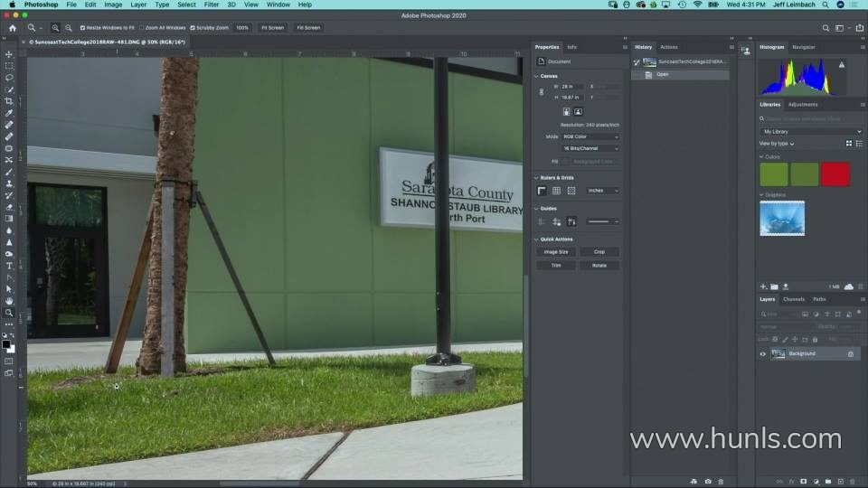Choose the Zoom In mode icon
Image resolution: width=868 pixels, height=488 pixels.
tap(55, 28)
